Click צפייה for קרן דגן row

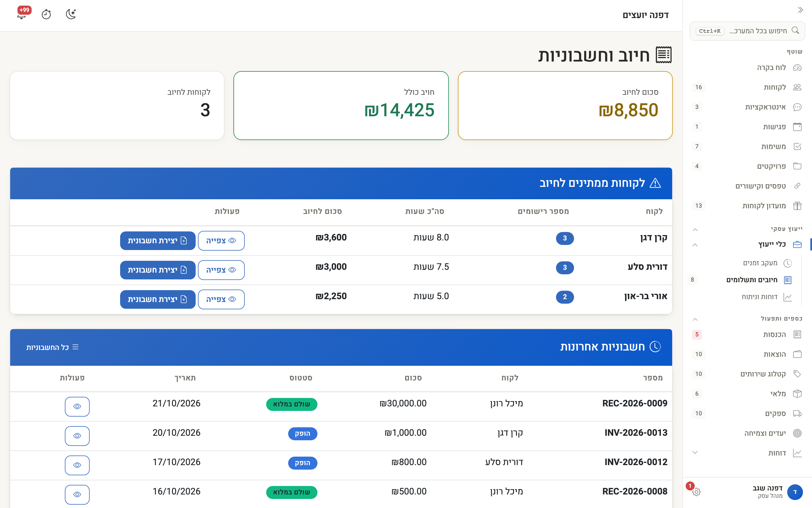221,240
